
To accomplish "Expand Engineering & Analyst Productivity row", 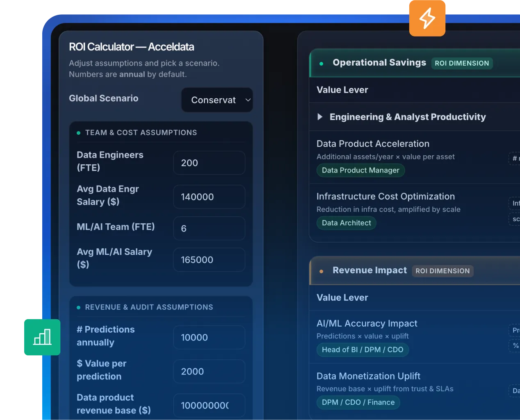I will [320, 117].
